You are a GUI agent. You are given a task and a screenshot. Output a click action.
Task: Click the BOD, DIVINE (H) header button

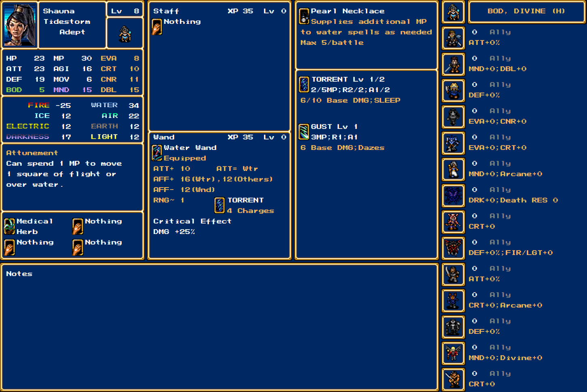point(526,11)
